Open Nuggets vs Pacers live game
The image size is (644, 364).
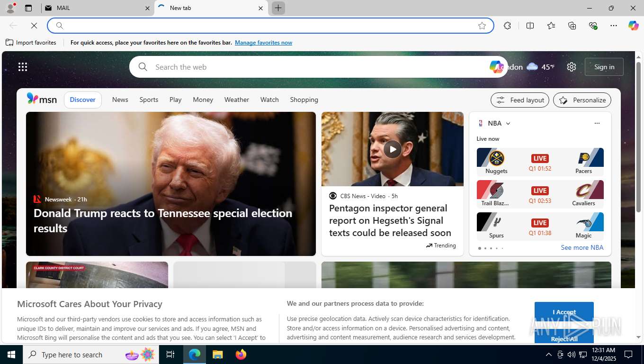click(540, 161)
